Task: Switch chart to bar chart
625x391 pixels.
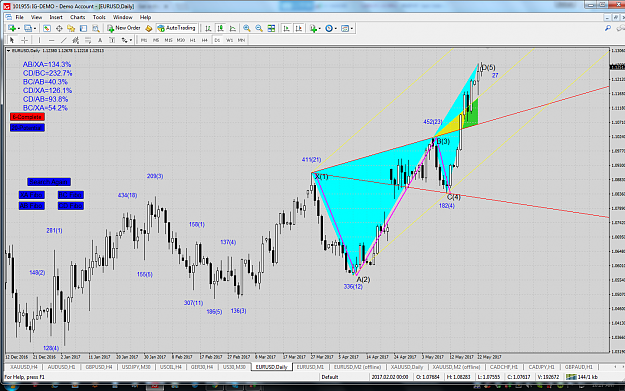Action: coord(208,28)
